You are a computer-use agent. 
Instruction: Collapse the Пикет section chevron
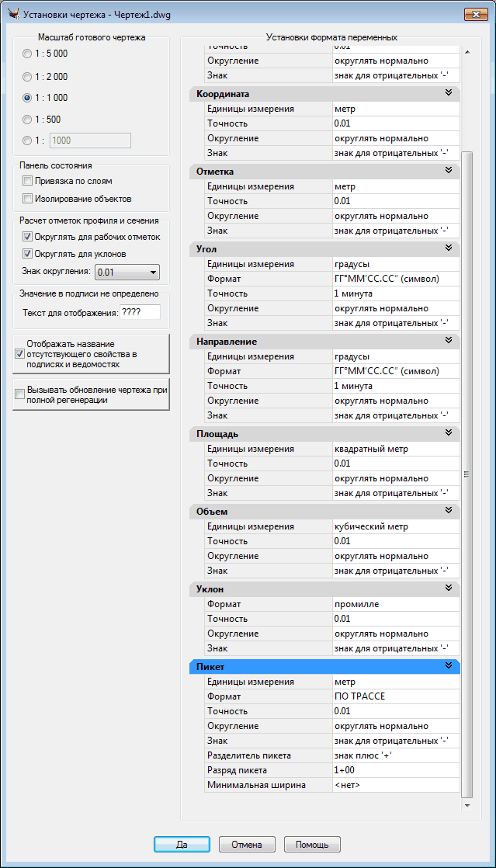pos(448,666)
